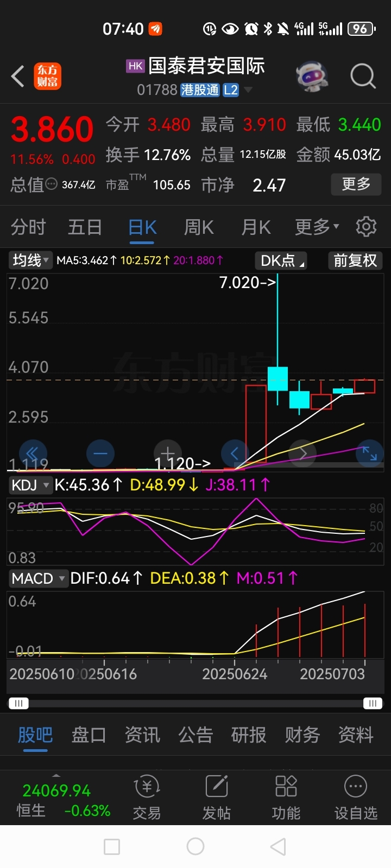The image size is (391, 868).
Task: Tap the Android recent apps square
Action: coord(112,846)
